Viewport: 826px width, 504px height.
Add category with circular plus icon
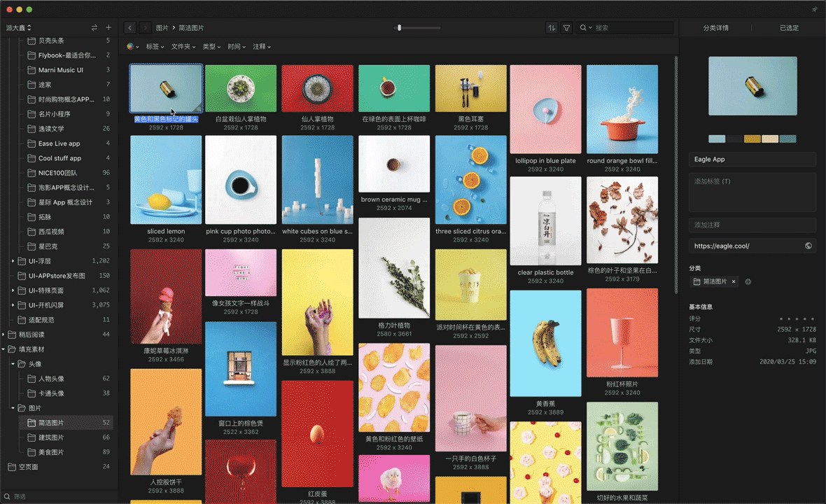[x=748, y=282]
